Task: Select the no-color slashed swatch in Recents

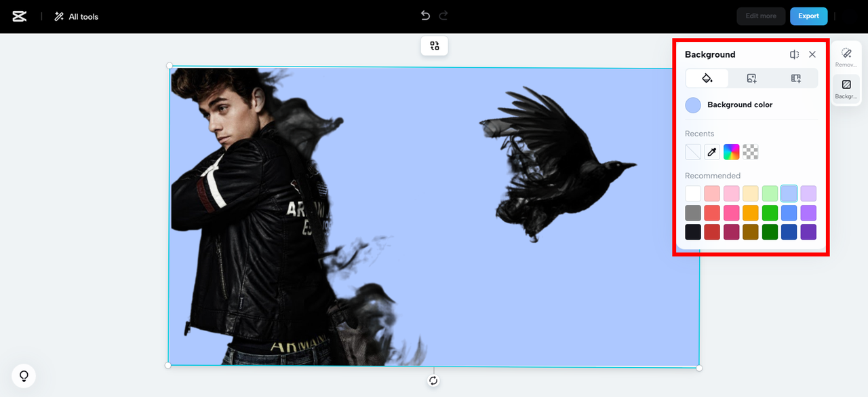Action: (x=693, y=152)
